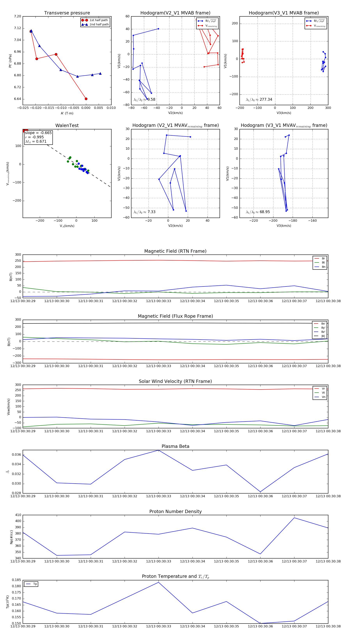Click the V_A(km/s) x-axis label

click(67, 226)
